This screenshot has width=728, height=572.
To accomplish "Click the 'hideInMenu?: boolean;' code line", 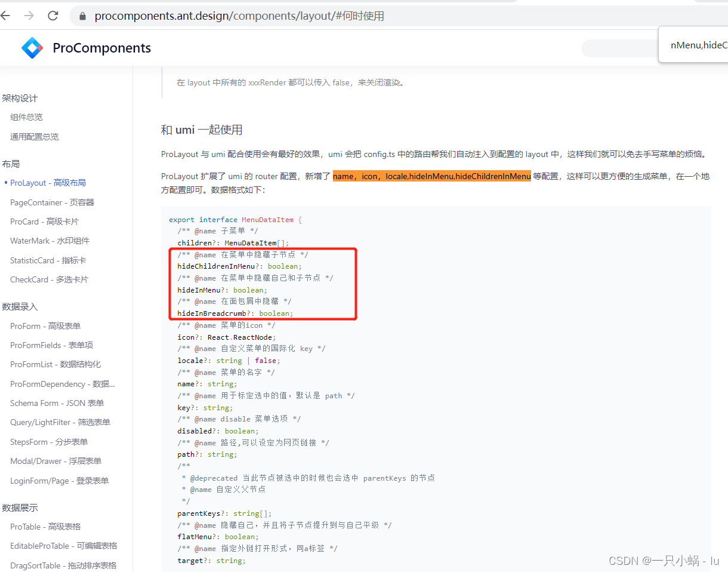I will [x=223, y=290].
